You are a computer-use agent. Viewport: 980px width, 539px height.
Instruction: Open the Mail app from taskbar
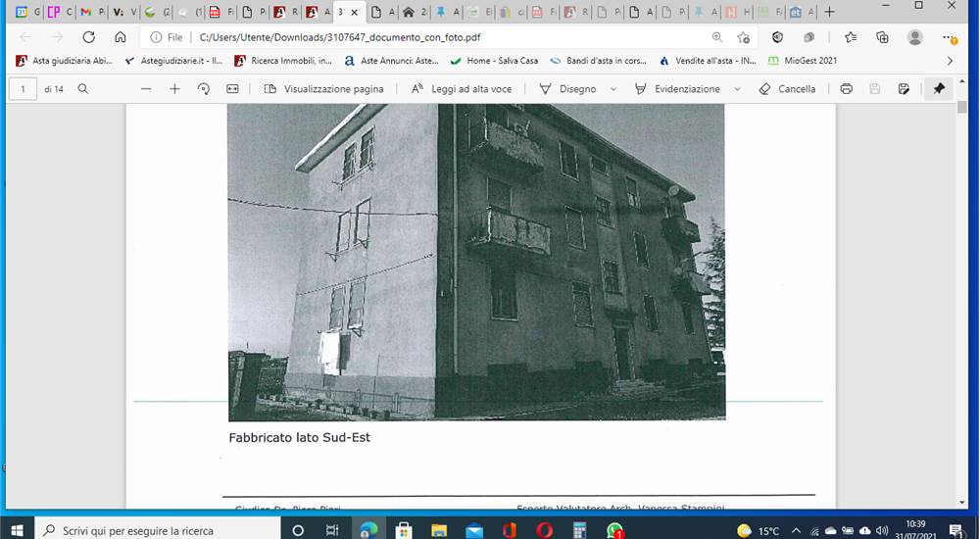[474, 530]
